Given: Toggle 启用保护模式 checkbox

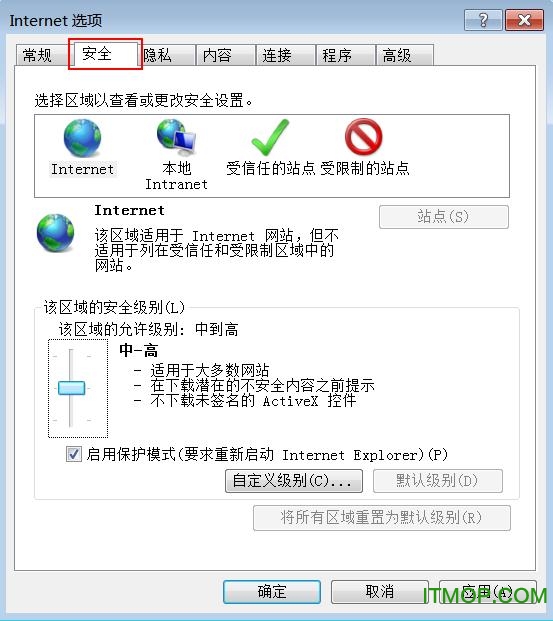Looking at the screenshot, I should [74, 454].
